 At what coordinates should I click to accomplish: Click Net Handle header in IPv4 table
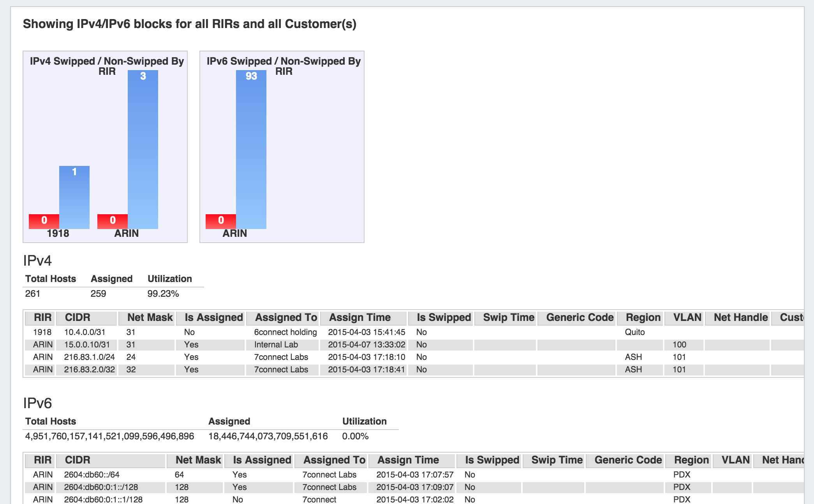pos(740,317)
